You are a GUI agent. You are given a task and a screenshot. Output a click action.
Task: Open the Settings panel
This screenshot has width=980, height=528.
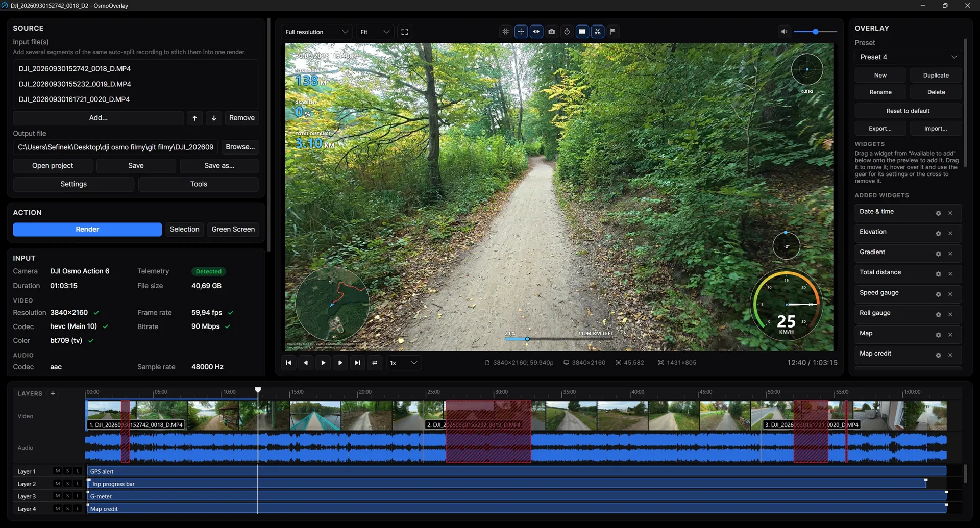point(73,184)
